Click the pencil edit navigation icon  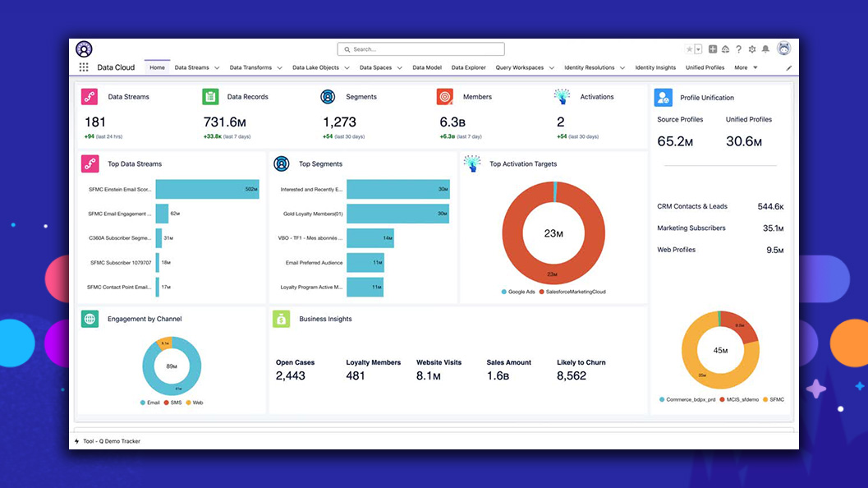point(789,68)
